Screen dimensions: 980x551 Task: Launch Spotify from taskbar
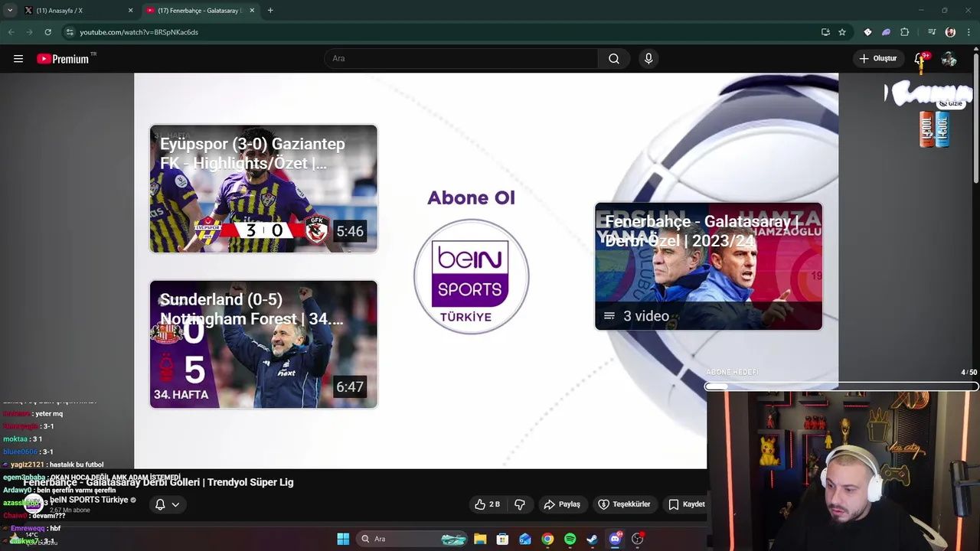pyautogui.click(x=570, y=539)
